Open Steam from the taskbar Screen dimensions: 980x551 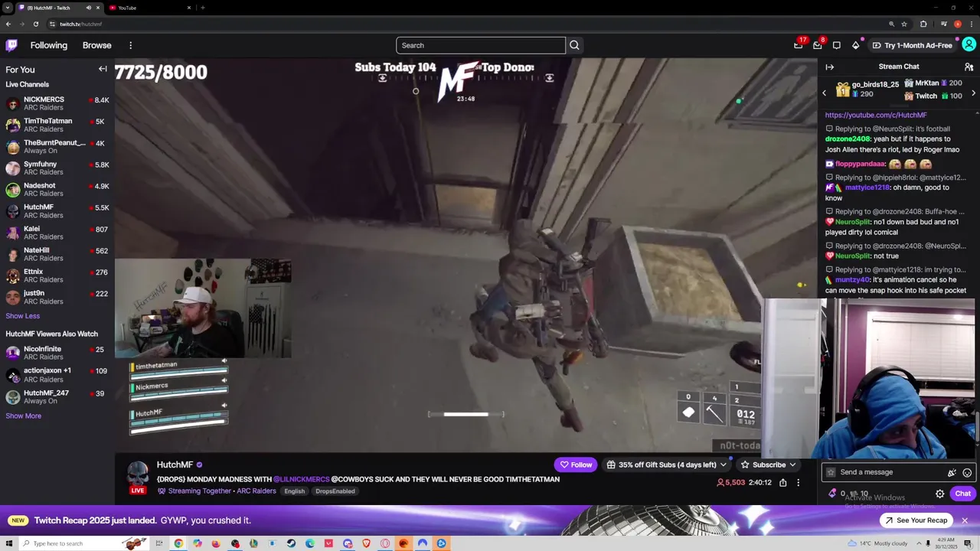291,543
